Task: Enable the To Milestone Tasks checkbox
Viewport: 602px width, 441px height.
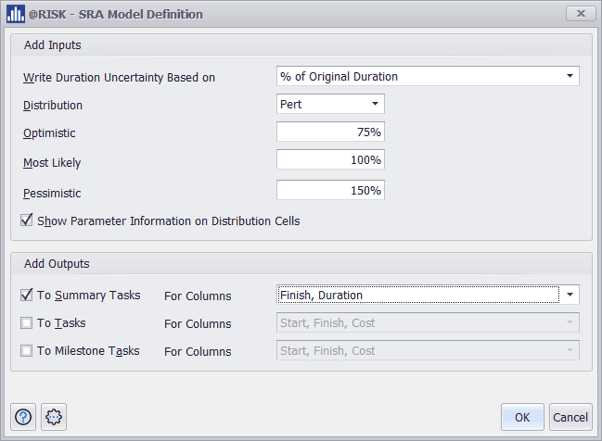Action: 27,351
